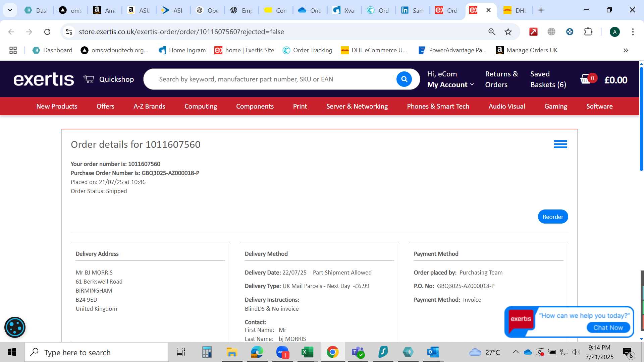
Task: Click the browser address bar URL
Action: [181, 32]
